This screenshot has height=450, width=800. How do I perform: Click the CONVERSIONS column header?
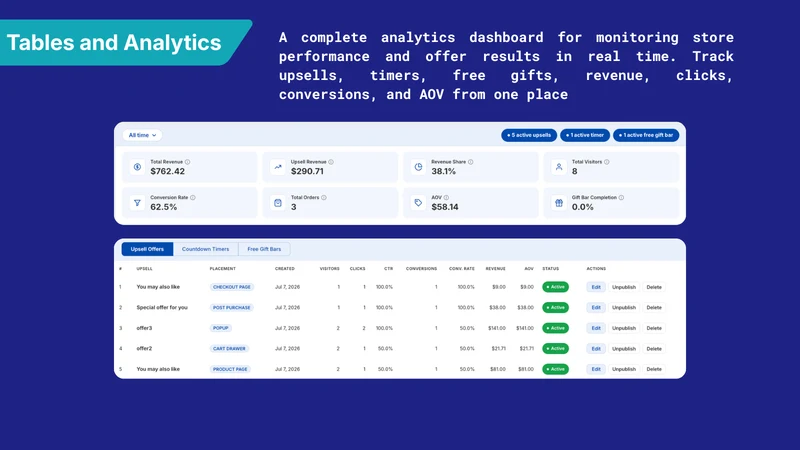click(x=421, y=268)
